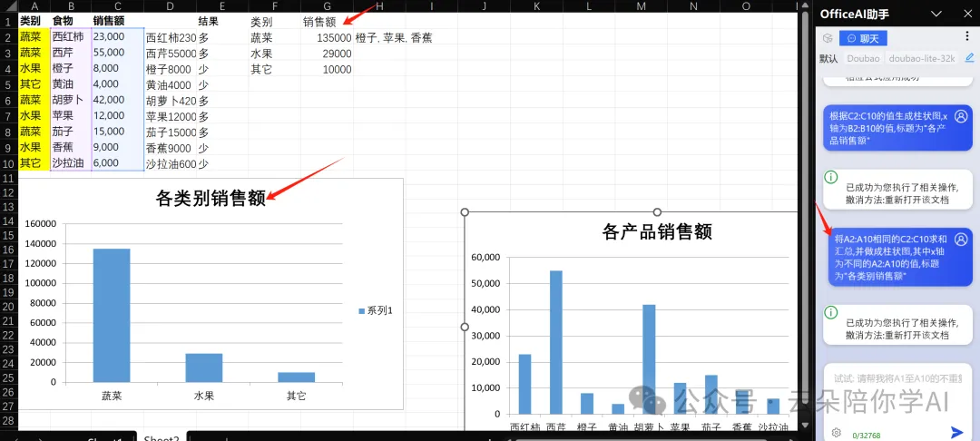The height and width of the screenshot is (441, 980).
Task: Open the cube icon in OfficeAI panel
Action: [828, 39]
